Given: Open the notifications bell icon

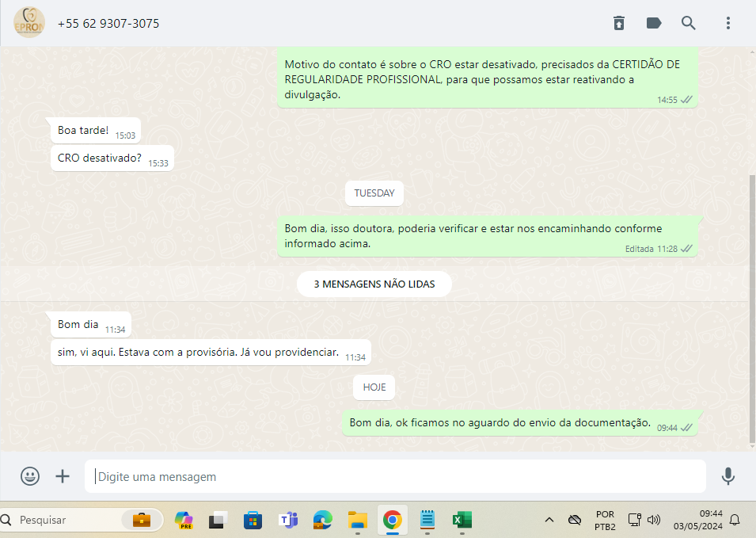Looking at the screenshot, I should tap(735, 520).
